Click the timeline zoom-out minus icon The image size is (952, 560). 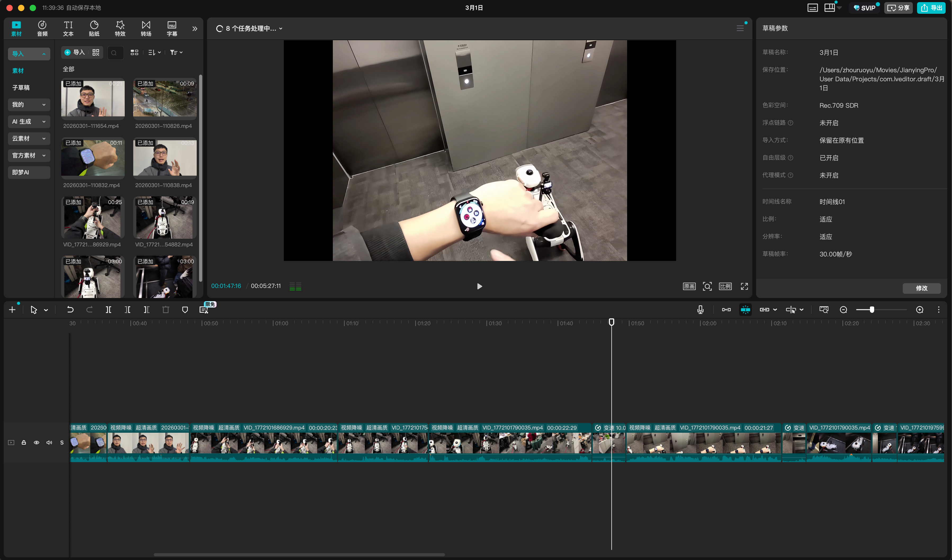[x=843, y=310]
